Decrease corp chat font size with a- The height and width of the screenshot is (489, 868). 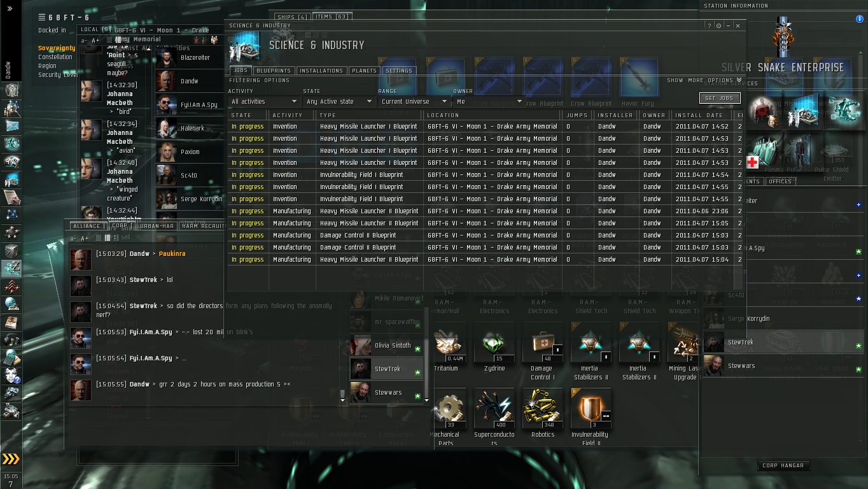(74, 238)
